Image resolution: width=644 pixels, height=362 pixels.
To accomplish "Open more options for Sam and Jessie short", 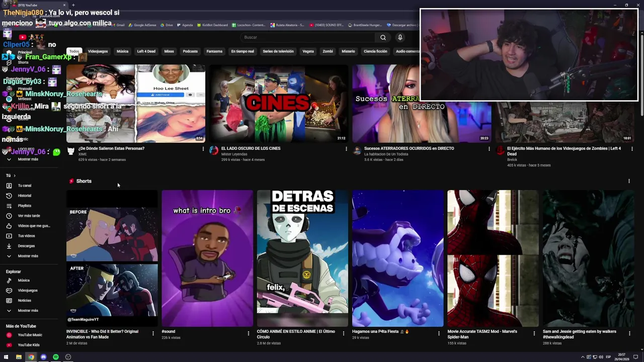I will coord(629,333).
